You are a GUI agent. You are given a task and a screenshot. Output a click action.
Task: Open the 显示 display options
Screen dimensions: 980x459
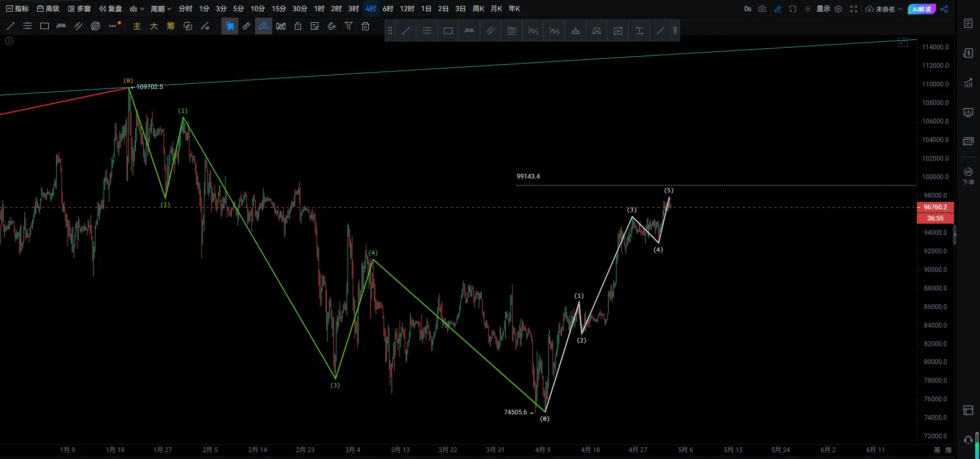(823, 8)
